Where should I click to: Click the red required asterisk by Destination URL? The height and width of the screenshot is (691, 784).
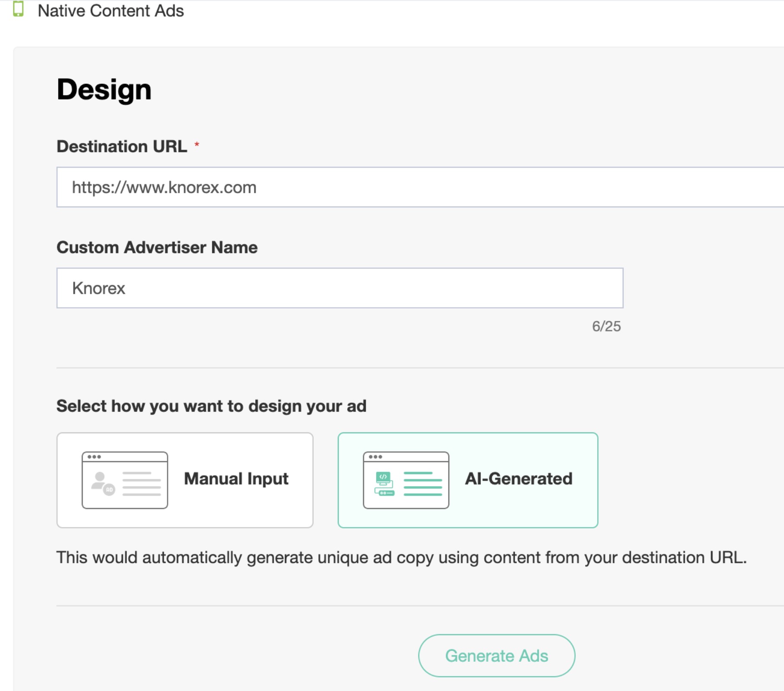[197, 145]
